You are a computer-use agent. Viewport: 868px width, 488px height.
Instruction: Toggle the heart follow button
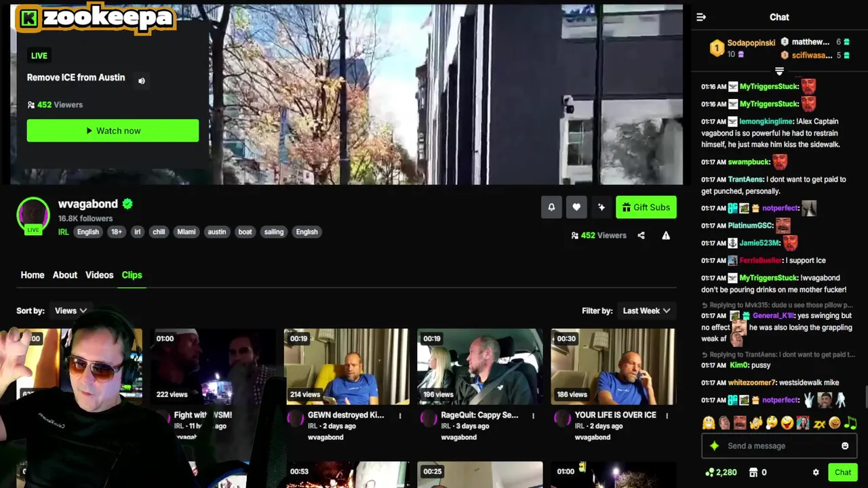point(576,207)
